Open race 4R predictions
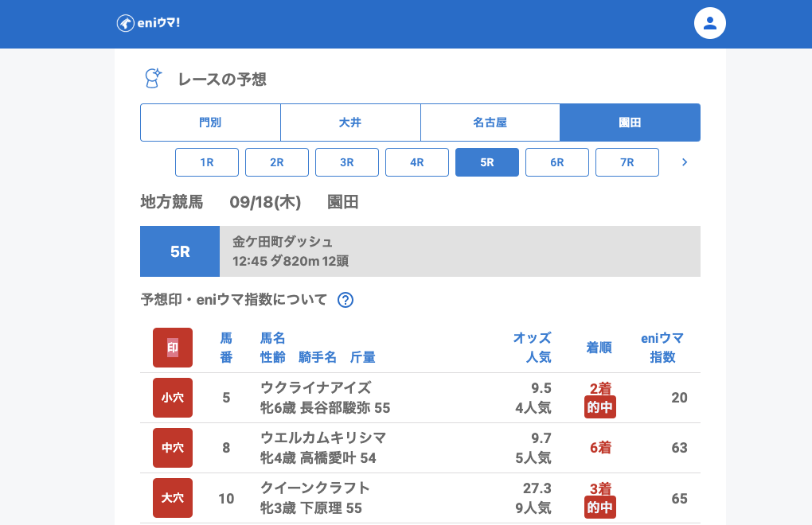The width and height of the screenshot is (812, 525). (x=417, y=162)
